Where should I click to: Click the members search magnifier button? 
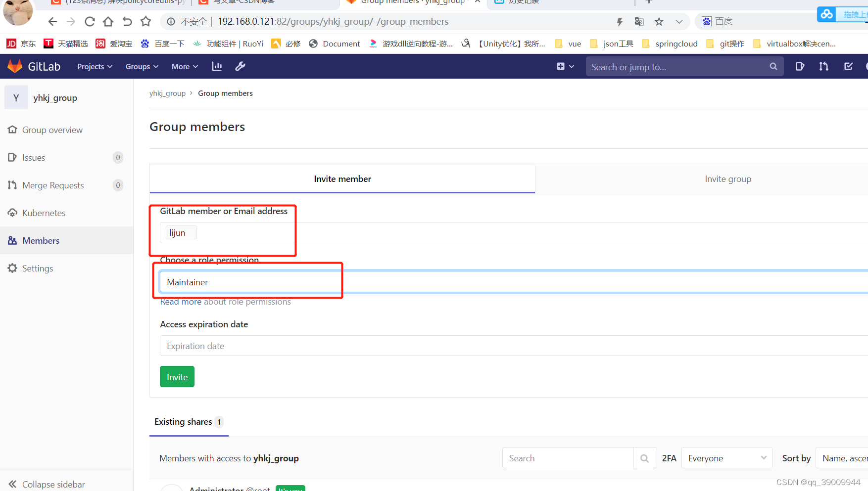(x=645, y=458)
